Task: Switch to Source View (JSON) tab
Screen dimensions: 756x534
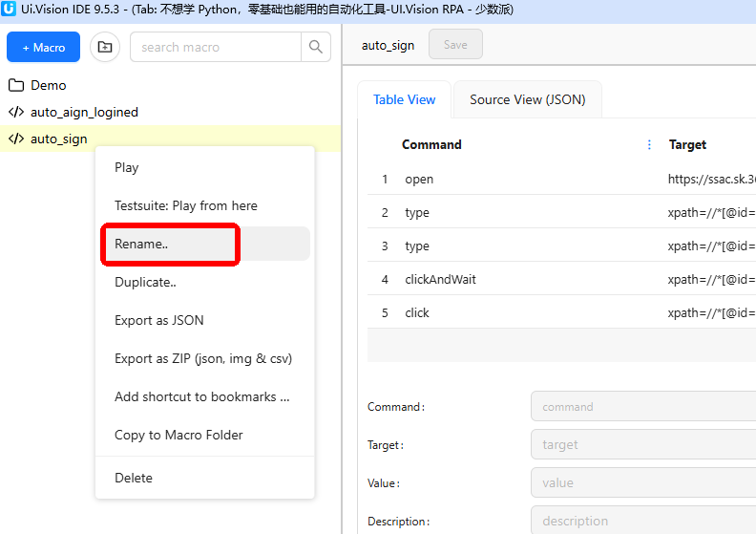Action: point(528,99)
